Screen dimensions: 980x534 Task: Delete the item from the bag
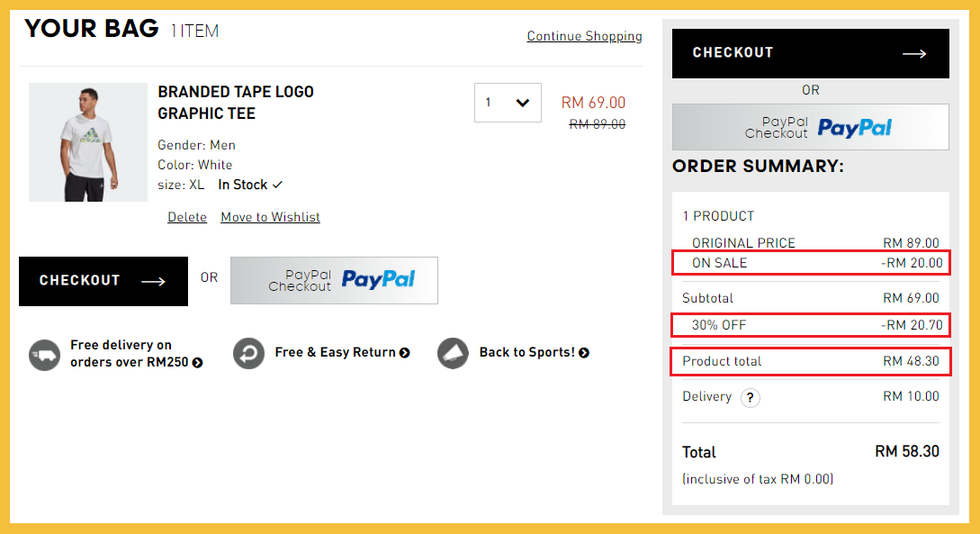tap(187, 217)
